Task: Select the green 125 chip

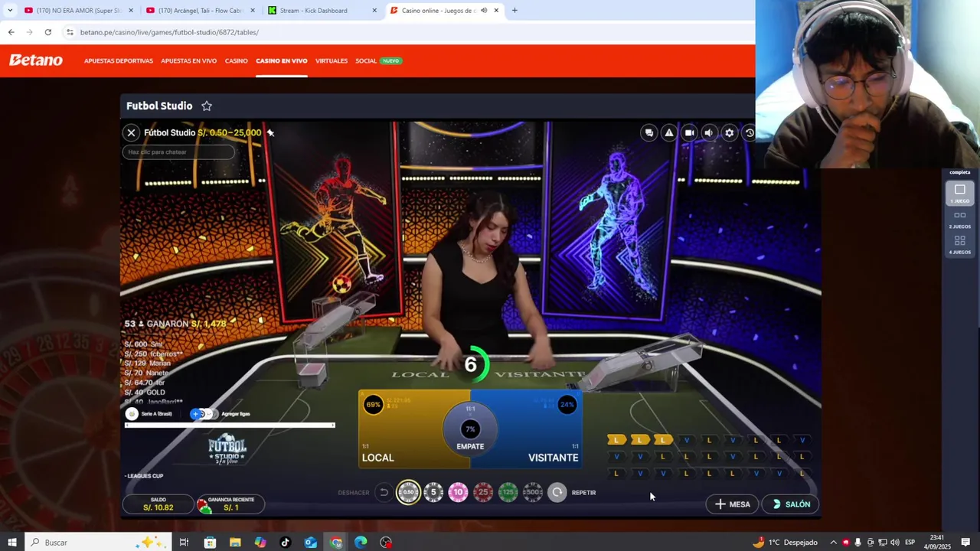Action: 508,492
